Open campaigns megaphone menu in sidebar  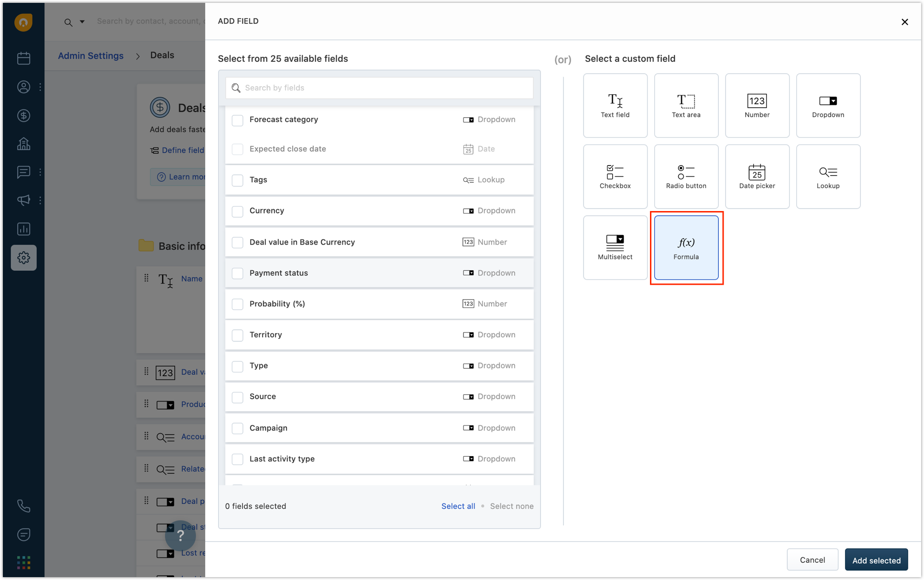tap(23, 200)
